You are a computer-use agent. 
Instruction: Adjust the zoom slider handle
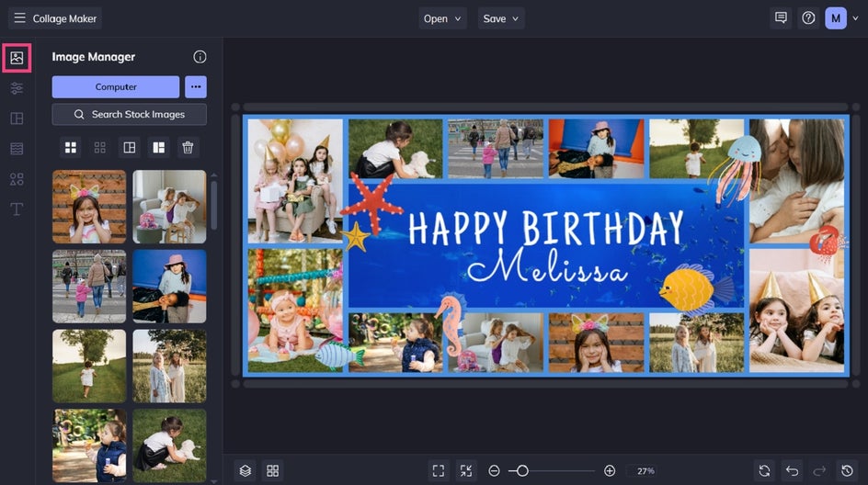(522, 470)
